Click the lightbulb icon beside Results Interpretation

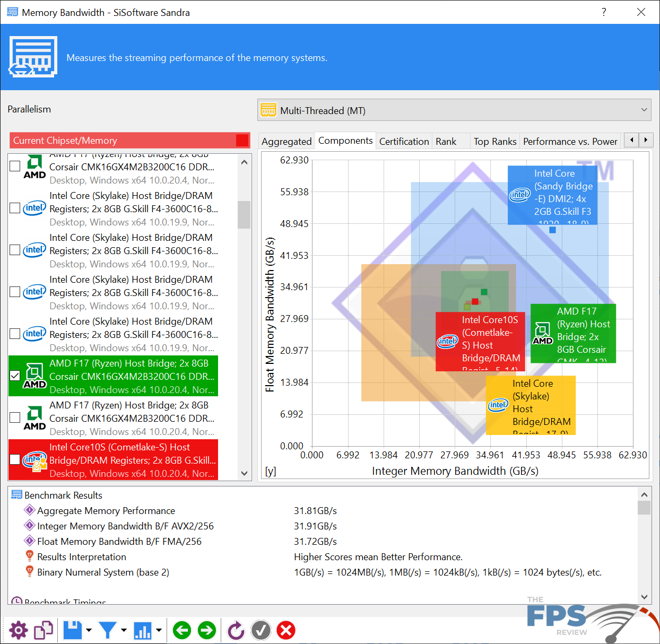30,556
